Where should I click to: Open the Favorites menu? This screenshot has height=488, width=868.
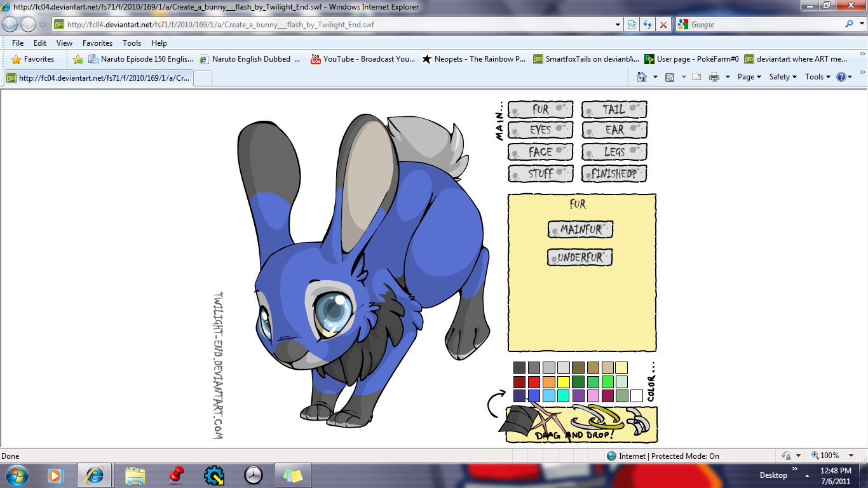(97, 43)
